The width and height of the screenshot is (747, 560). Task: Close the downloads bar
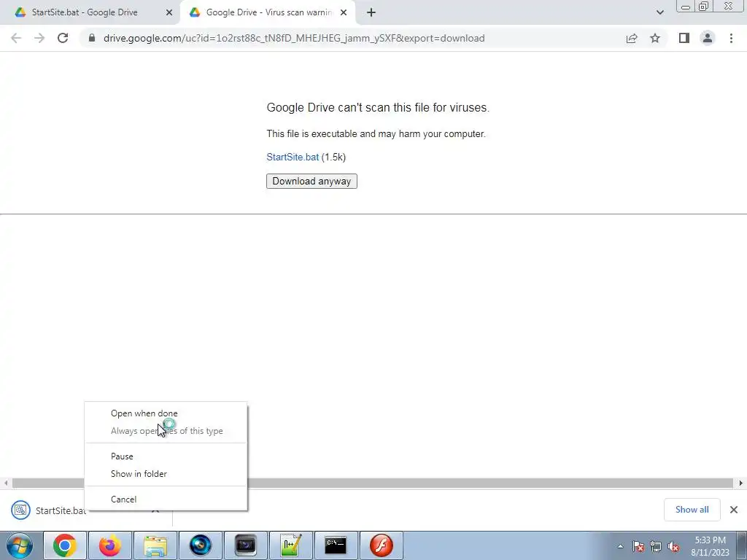point(734,510)
